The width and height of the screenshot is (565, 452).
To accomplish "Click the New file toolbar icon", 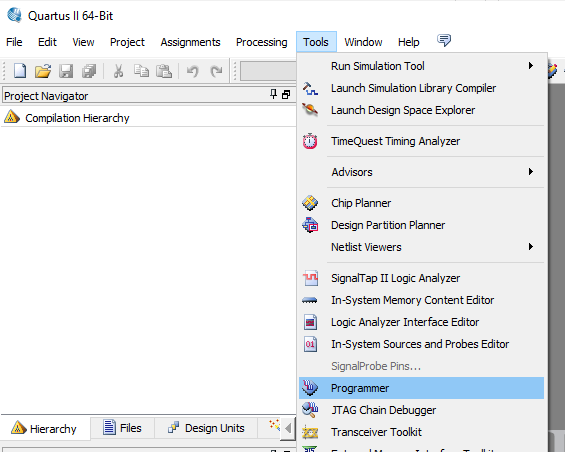I will point(20,71).
